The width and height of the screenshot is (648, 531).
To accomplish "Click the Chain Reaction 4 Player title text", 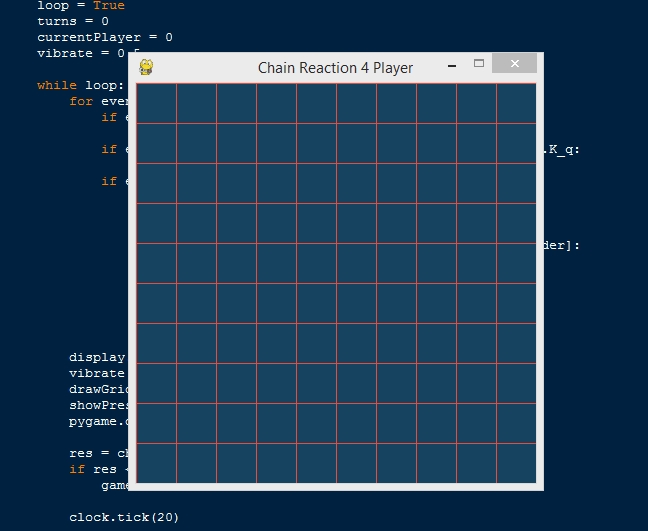I will 335,68.
